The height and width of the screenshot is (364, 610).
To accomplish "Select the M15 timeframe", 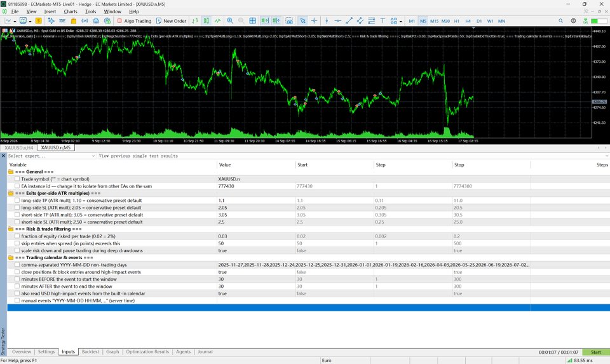I will (434, 21).
